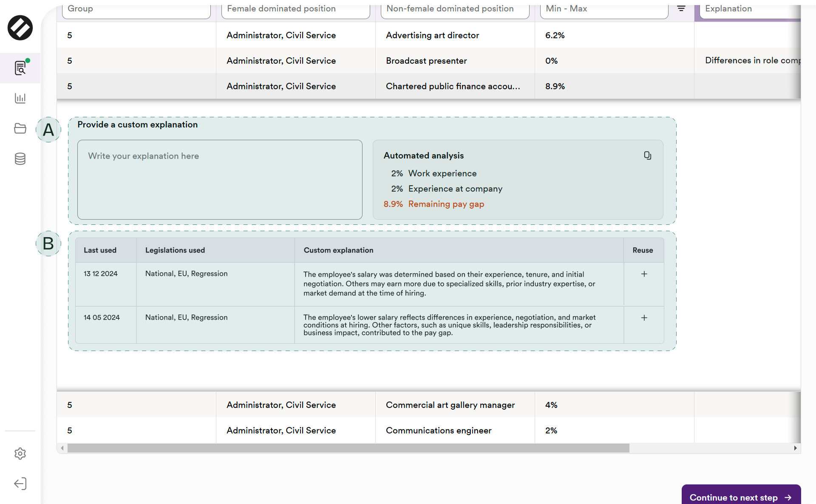The width and height of the screenshot is (816, 504).
Task: Open settings gear in sidebar
Action: point(20,453)
